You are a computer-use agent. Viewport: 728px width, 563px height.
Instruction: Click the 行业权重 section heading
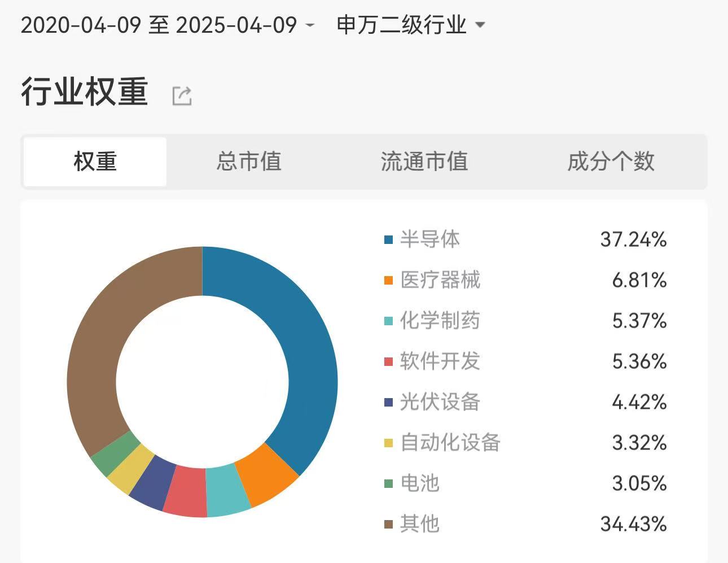pyautogui.click(x=85, y=92)
